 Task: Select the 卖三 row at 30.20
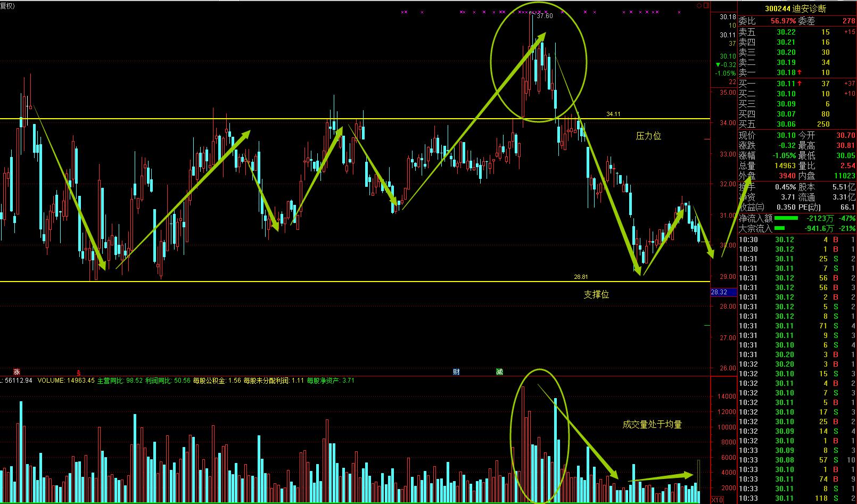click(x=797, y=52)
